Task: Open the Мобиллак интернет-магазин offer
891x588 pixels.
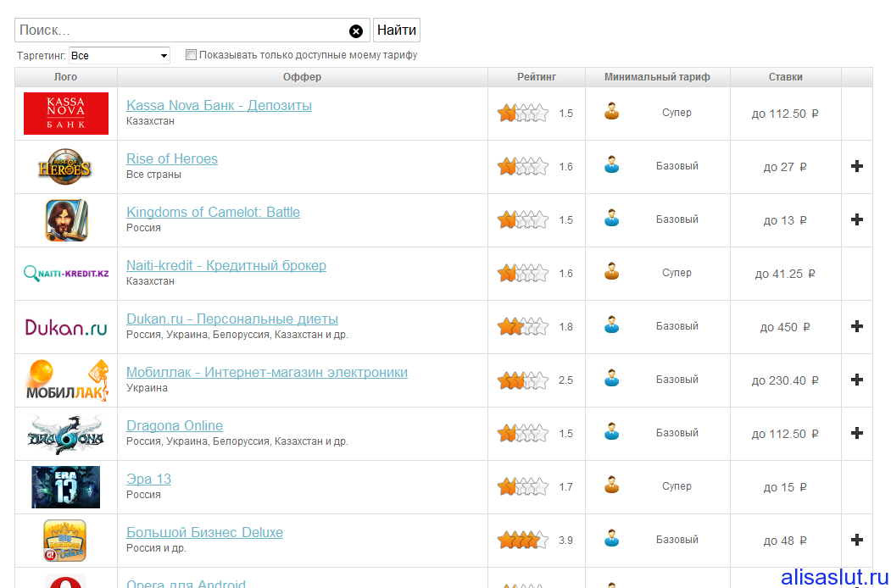Action: click(x=266, y=372)
